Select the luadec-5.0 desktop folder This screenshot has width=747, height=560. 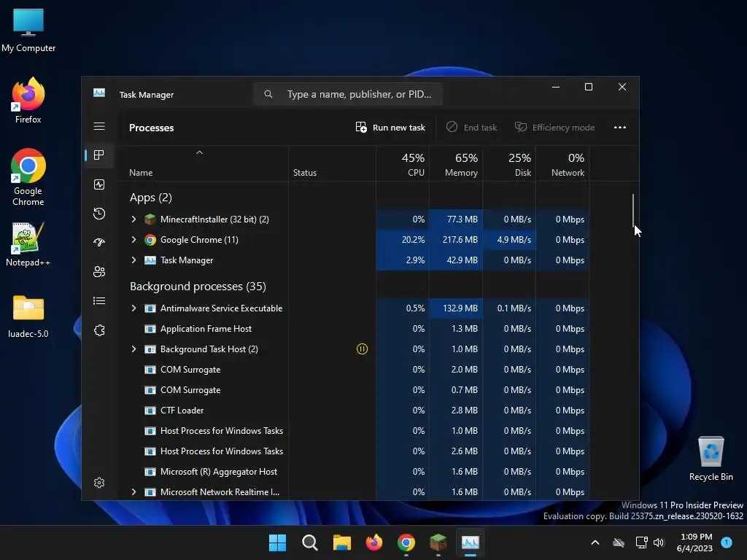tap(28, 316)
